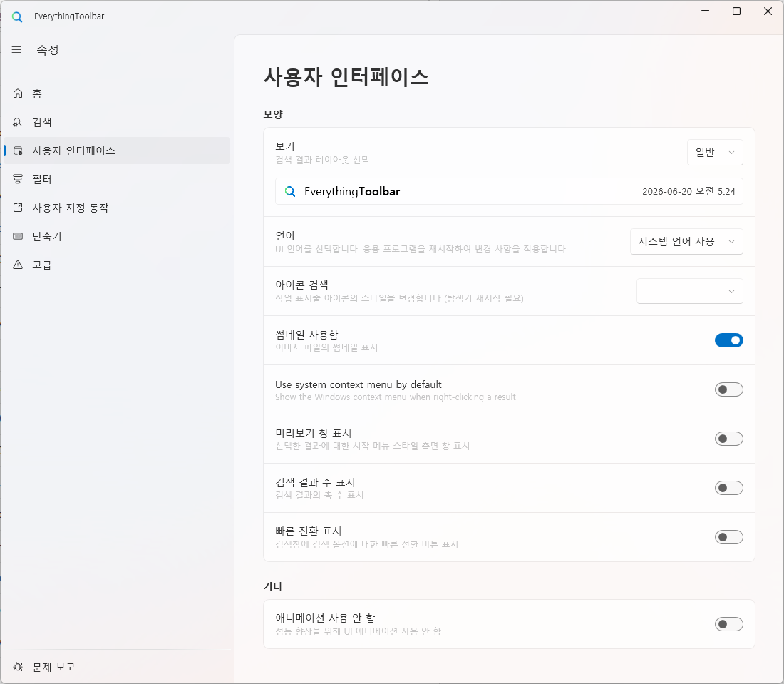The height and width of the screenshot is (684, 784).
Task: Click Show the Windows context menu description
Action: [x=395, y=397]
